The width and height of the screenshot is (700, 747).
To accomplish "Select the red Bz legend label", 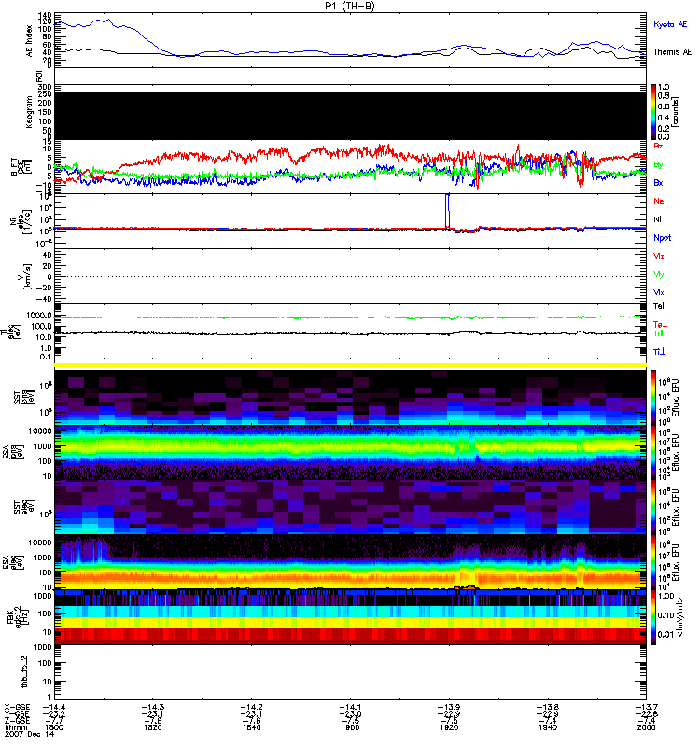I will click(x=659, y=147).
